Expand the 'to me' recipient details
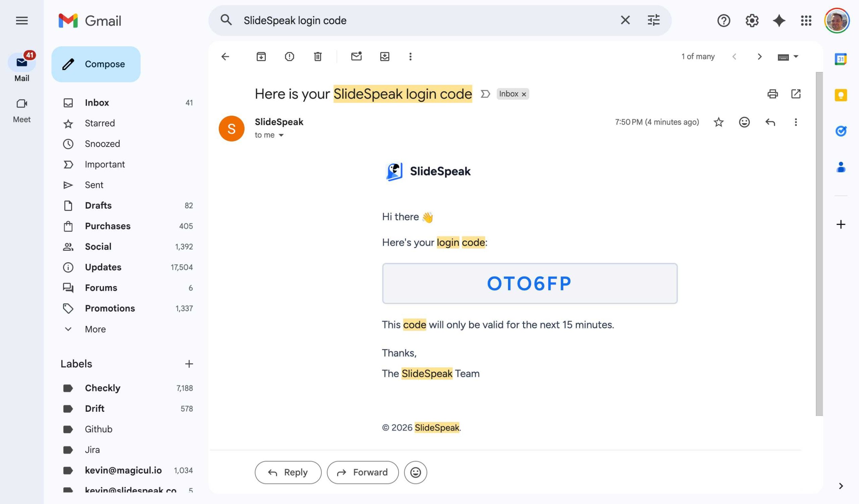 281,135
